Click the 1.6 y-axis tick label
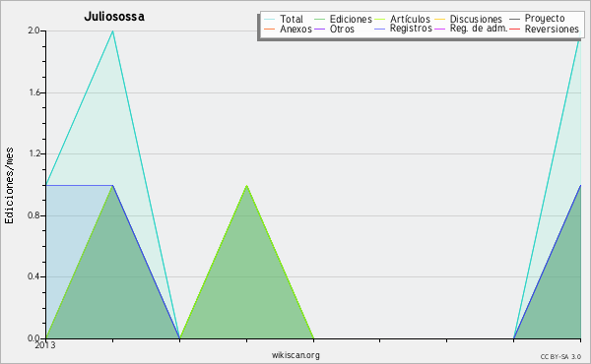 [x=34, y=92]
